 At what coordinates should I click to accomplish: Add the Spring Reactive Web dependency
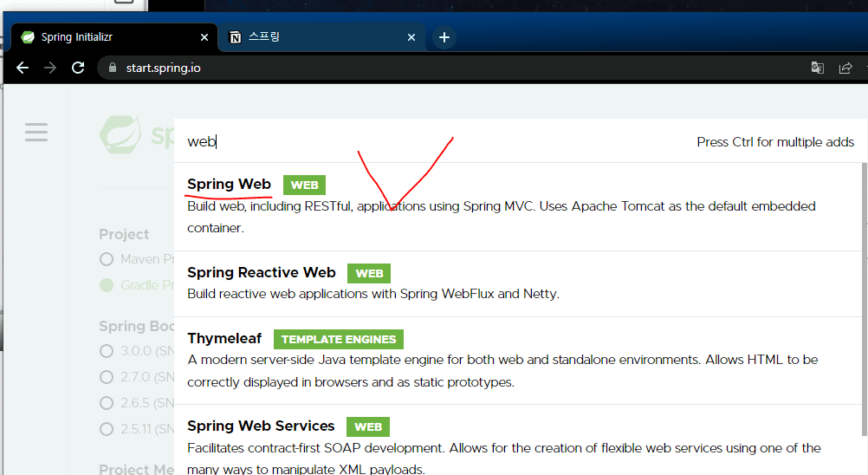261,273
